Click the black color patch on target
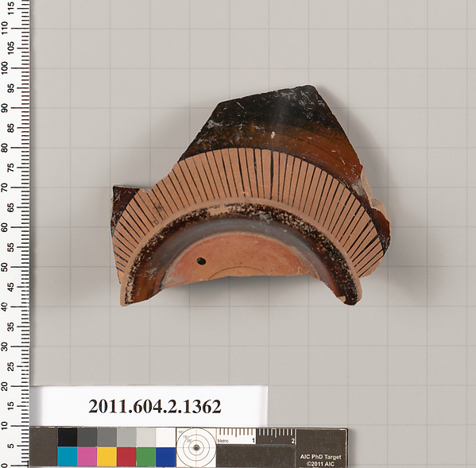 coord(68,437)
